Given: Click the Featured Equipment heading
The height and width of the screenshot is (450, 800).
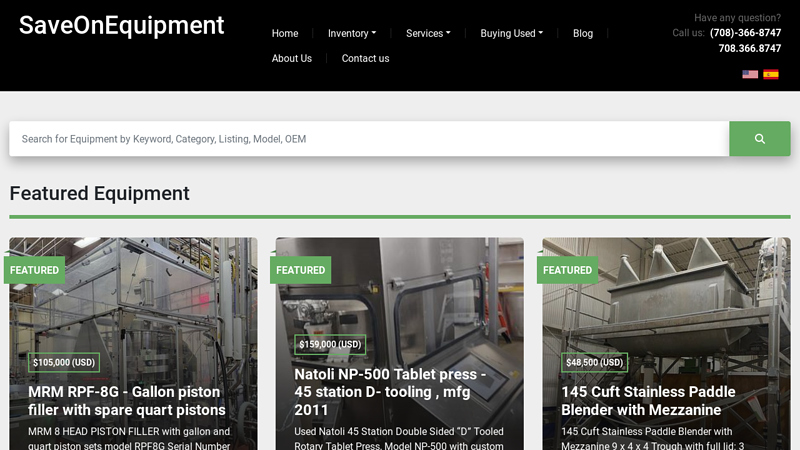Looking at the screenshot, I should pyautogui.click(x=99, y=193).
